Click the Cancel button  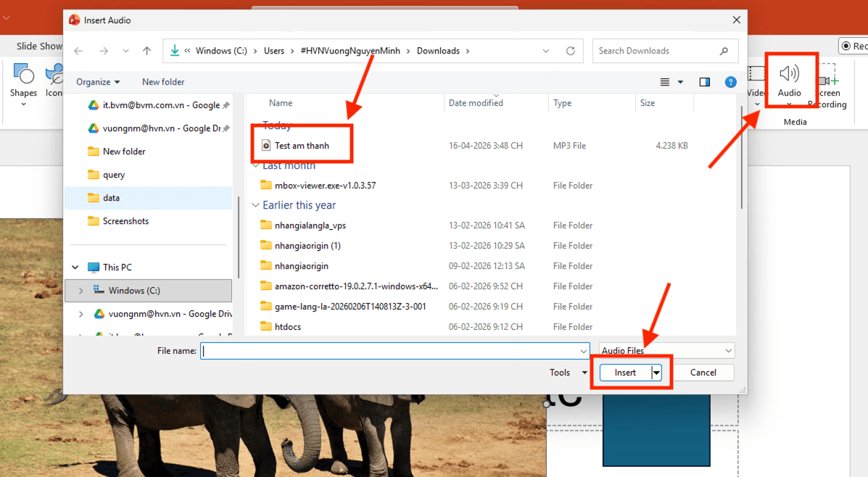(x=703, y=373)
